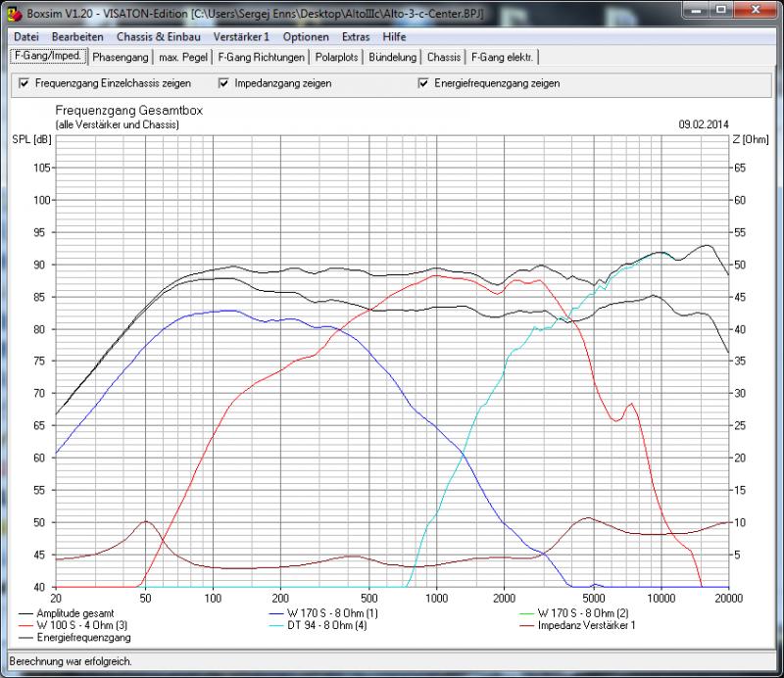Screen dimensions: 784x678
Task: Select the max. Pegel tab
Action: point(182,57)
